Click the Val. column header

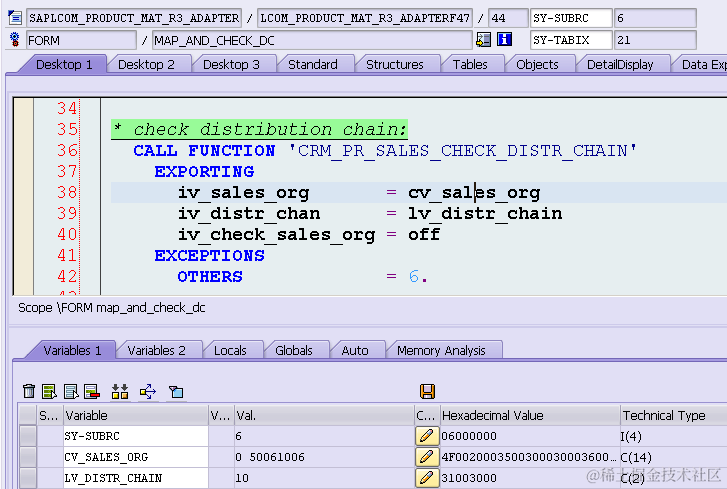(324, 415)
